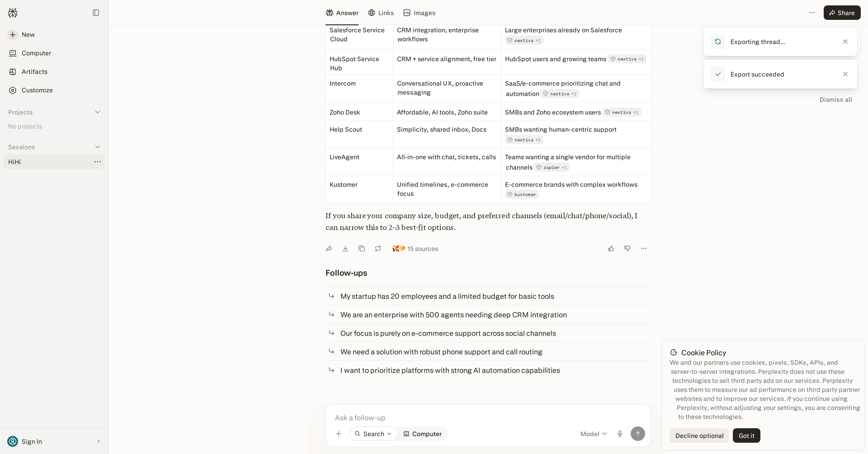Copy the answer using the copy icon
The width and height of the screenshot is (868, 454).
click(x=362, y=248)
